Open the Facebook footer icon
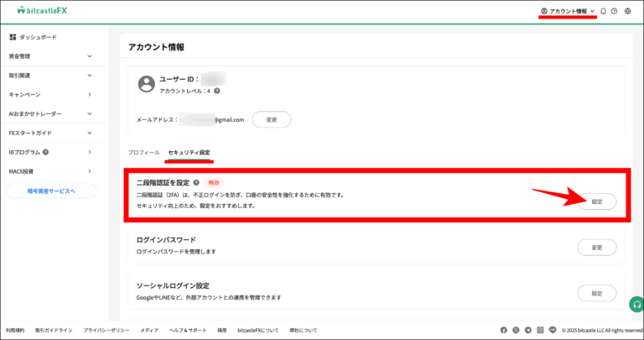This screenshot has height=340, width=644. point(503,330)
